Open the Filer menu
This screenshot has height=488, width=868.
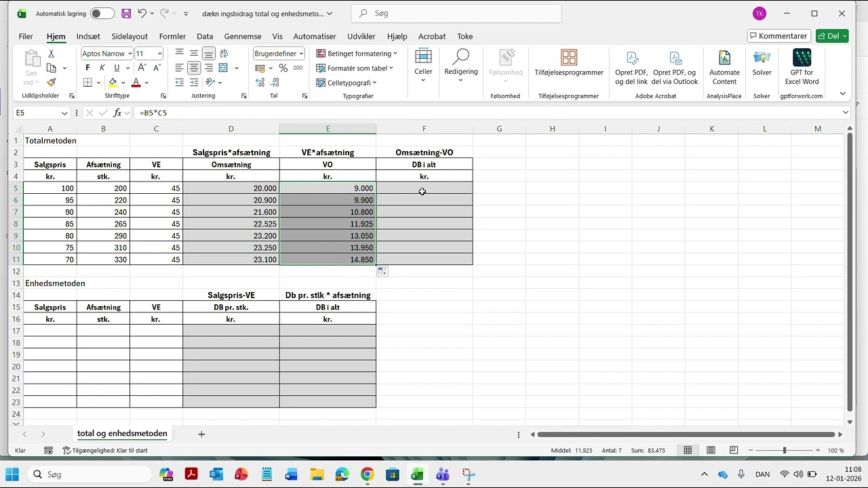(26, 37)
